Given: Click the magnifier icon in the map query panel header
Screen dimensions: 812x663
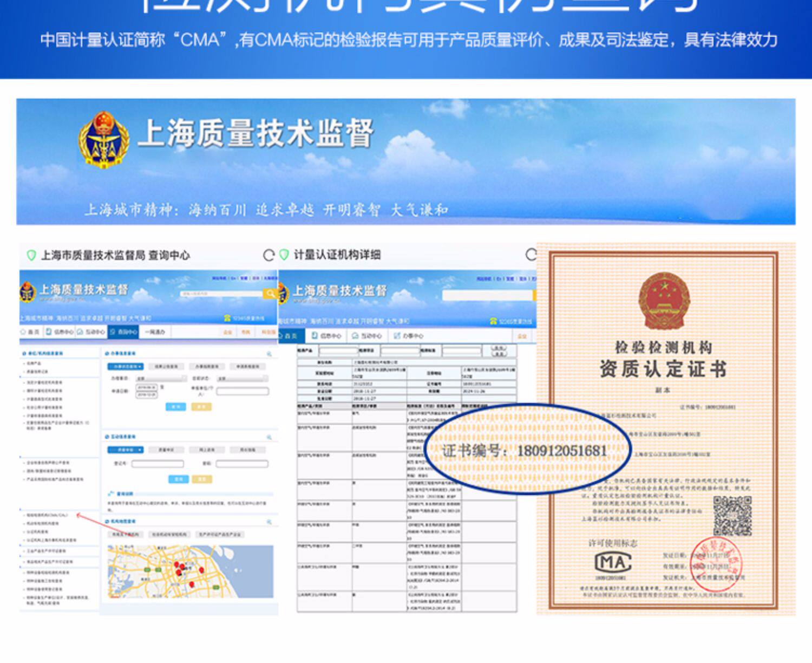Looking at the screenshot, I should (x=269, y=522).
